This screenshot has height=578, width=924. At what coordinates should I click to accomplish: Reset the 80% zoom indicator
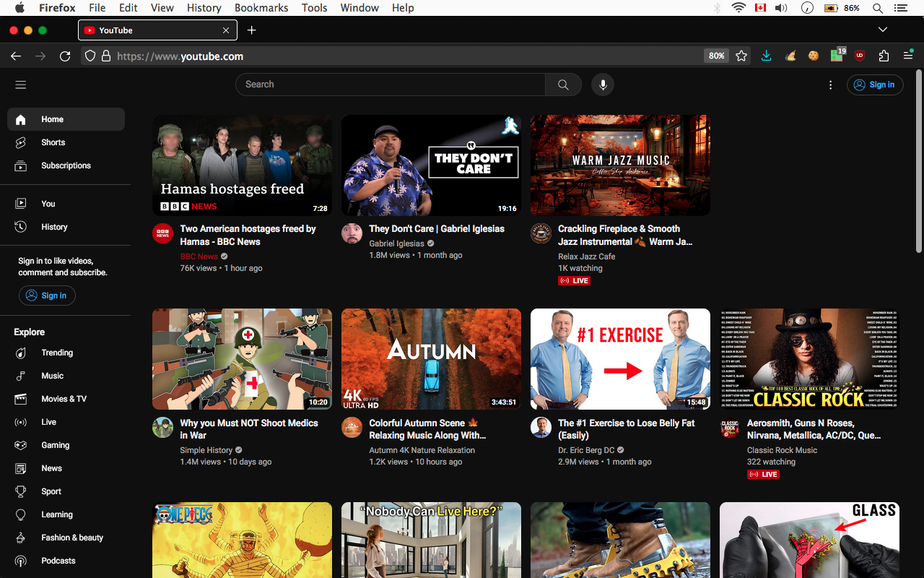(x=716, y=56)
